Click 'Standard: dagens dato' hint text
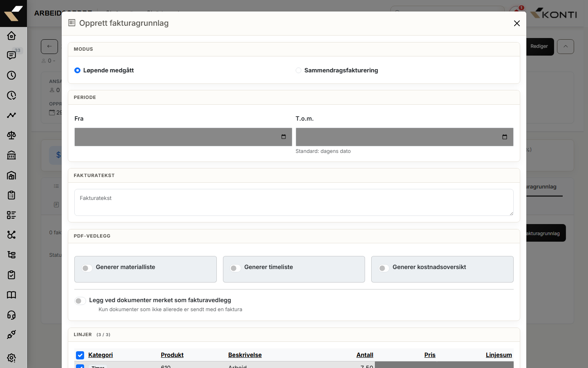The width and height of the screenshot is (588, 368). coord(323,151)
